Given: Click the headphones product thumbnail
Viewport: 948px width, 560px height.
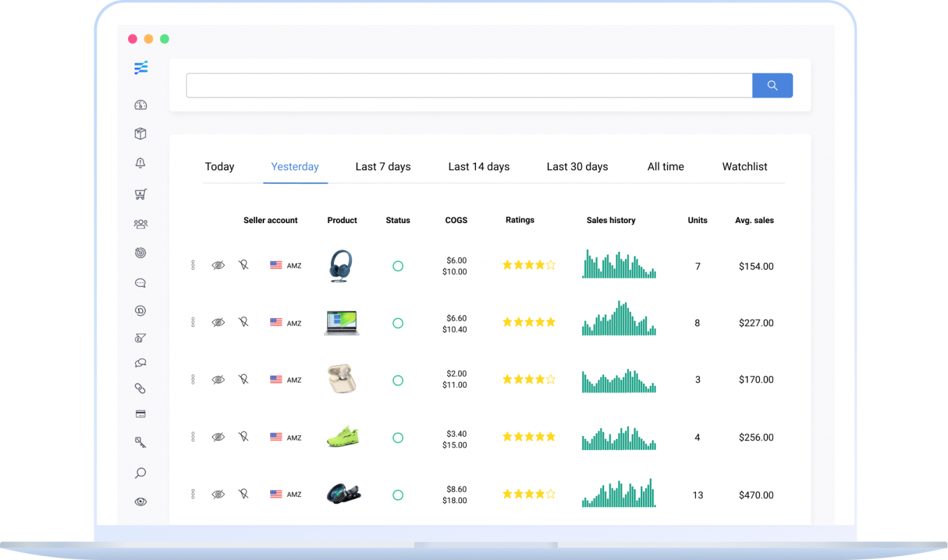Looking at the screenshot, I should pyautogui.click(x=342, y=266).
